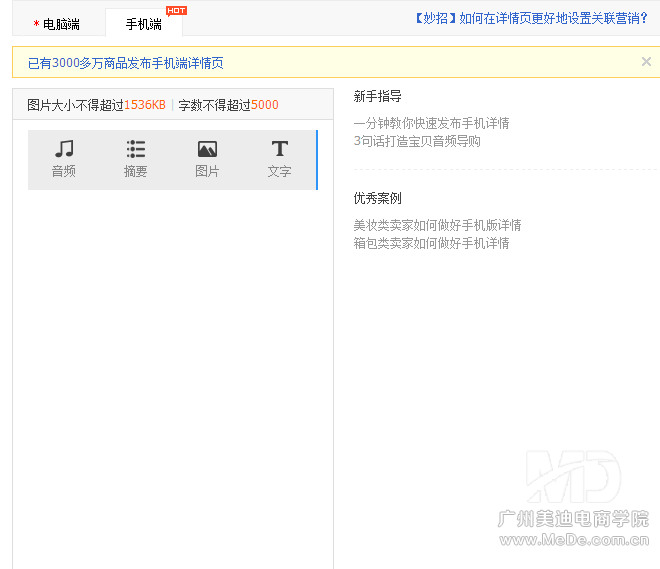This screenshot has height=569, width=660.
Task: Click the 字数不得超过5000 text
Action: [229, 105]
